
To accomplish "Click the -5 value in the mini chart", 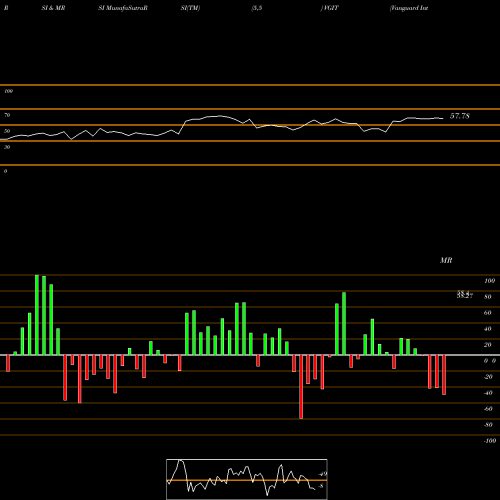I will pyautogui.click(x=321, y=486).
